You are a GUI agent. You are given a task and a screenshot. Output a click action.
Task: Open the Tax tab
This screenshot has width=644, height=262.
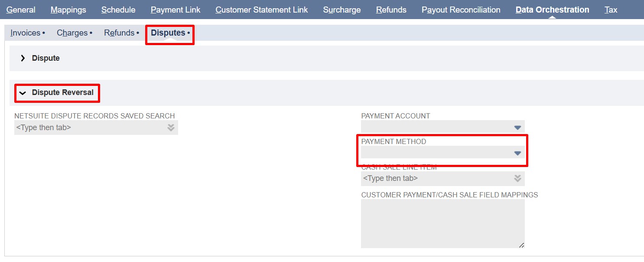(610, 9)
